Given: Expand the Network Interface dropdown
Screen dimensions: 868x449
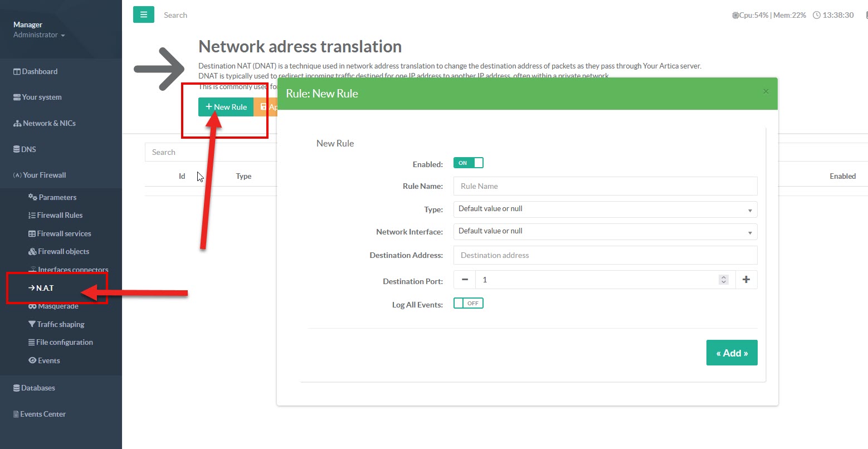Looking at the screenshot, I should coord(605,231).
